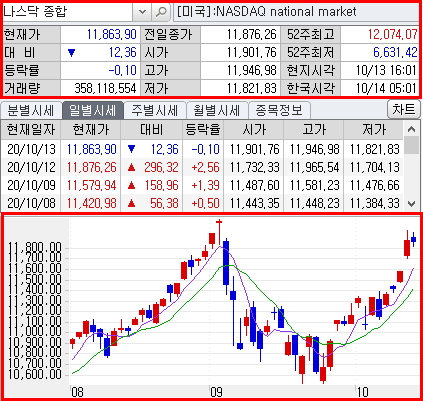Click the magnifier search icon
Viewport: 423px width, 401px height.
pyautogui.click(x=161, y=12)
